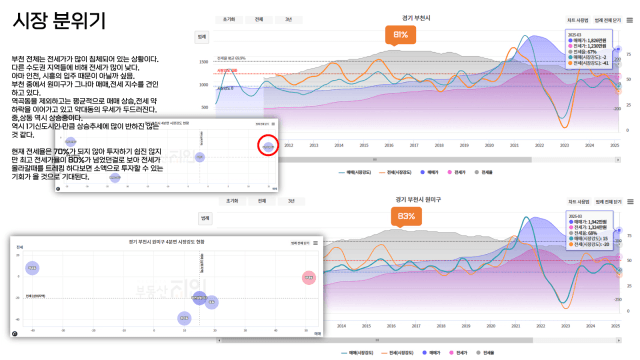The height and width of the screenshot is (360, 640).
Task: Click 초기화 range button above 원미구 chart
Action: (232, 201)
